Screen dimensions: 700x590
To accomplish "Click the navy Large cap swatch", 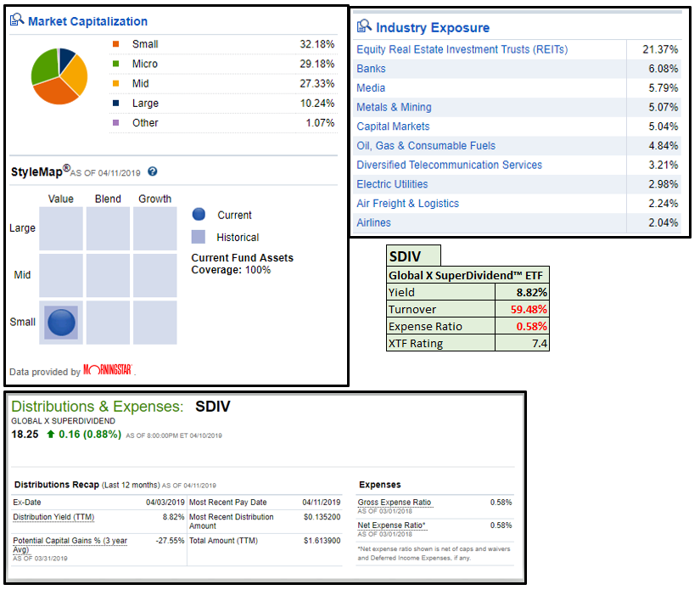I will click(115, 103).
